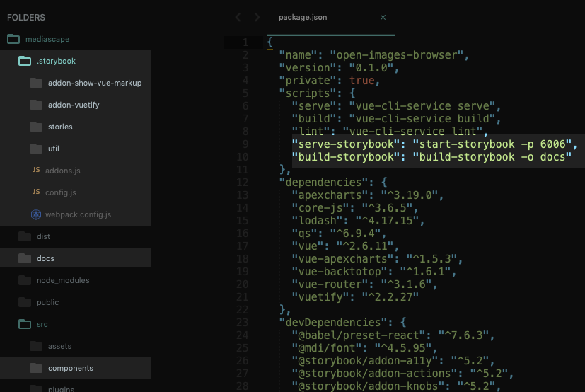Click the components folder icon
Viewport: 585px width, 392px height.
point(36,368)
